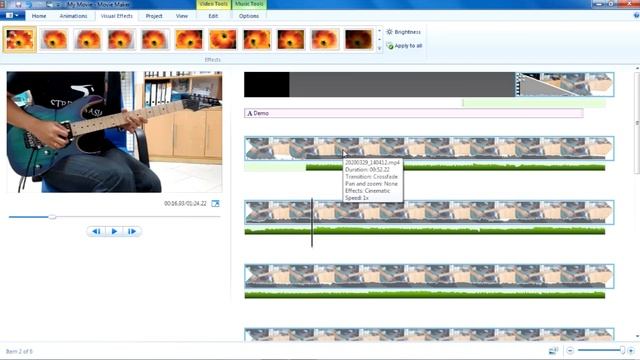Screen dimensions: 640x360
Task: Expand the full effects gallery
Action: click(380, 49)
